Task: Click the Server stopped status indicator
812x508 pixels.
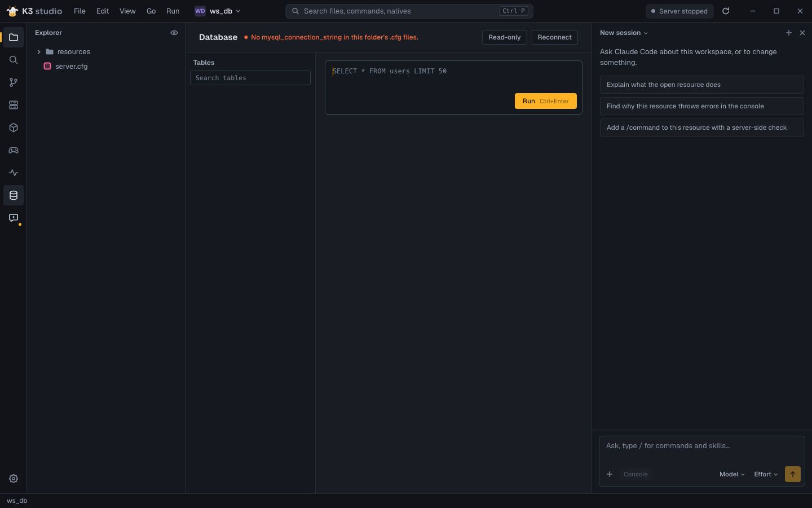Action: click(679, 11)
